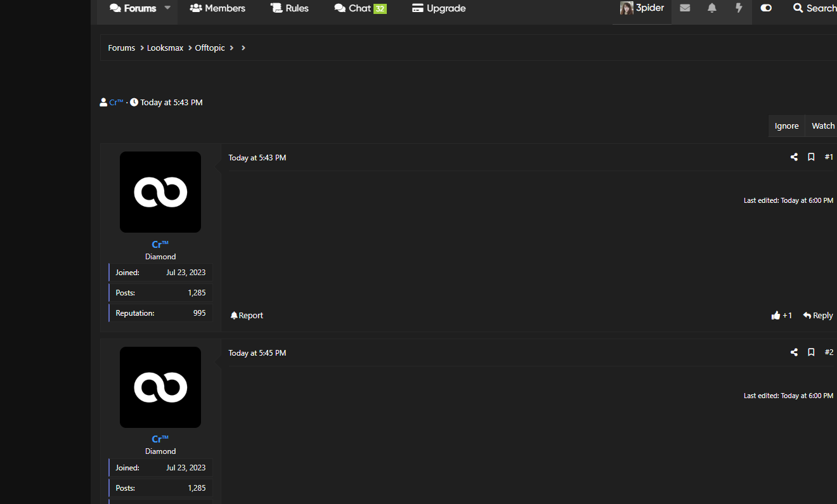Click the first post's infinity avatar

(160, 192)
